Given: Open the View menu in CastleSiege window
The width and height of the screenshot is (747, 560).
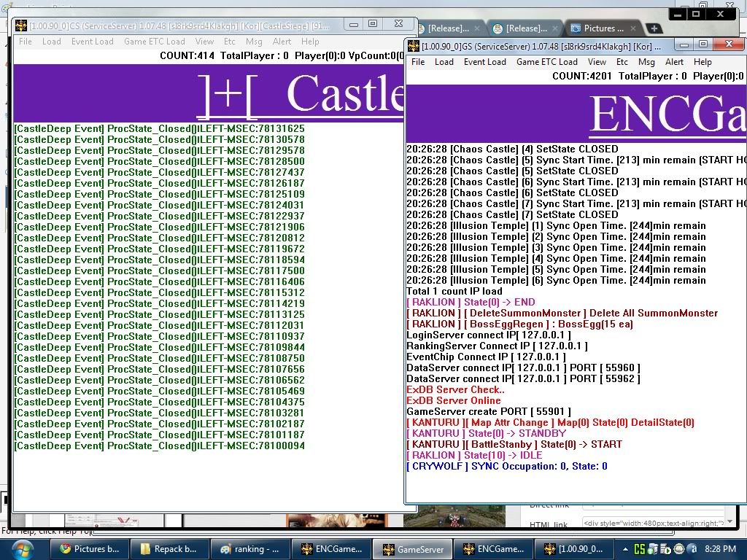Looking at the screenshot, I should click(204, 42).
